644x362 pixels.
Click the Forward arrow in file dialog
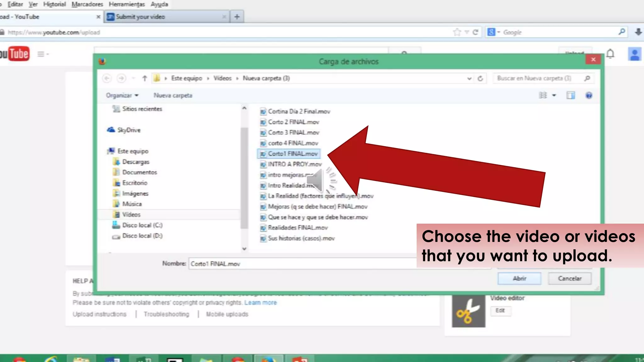point(121,78)
